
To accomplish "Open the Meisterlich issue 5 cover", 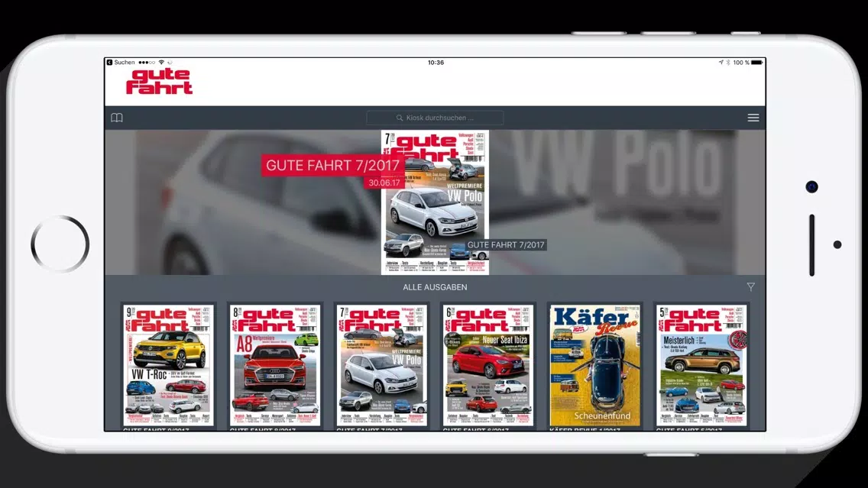I will pos(701,365).
